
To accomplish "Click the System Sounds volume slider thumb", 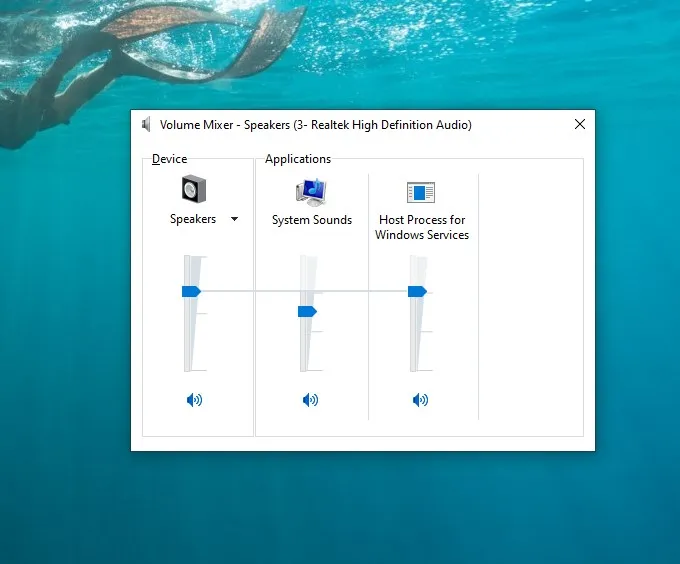I will [307, 312].
